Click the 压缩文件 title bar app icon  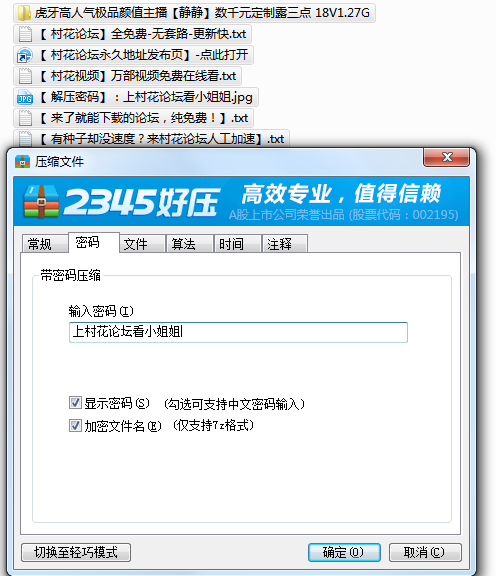22,162
